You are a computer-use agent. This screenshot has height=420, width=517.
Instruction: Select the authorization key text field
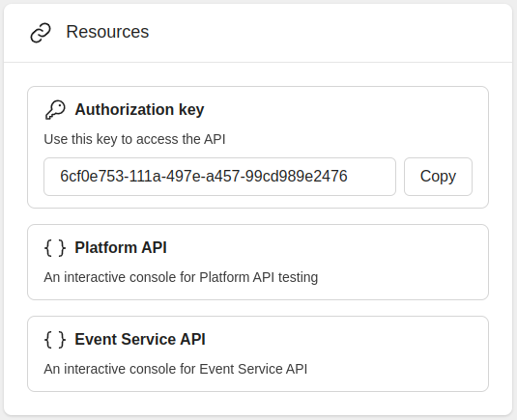[219, 177]
